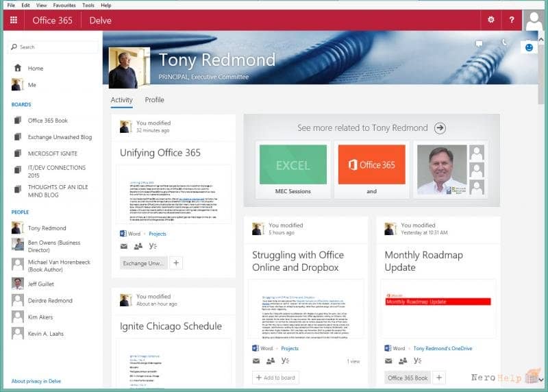548x392 pixels.
Task: Switch to the Profile tab
Action: coord(155,100)
